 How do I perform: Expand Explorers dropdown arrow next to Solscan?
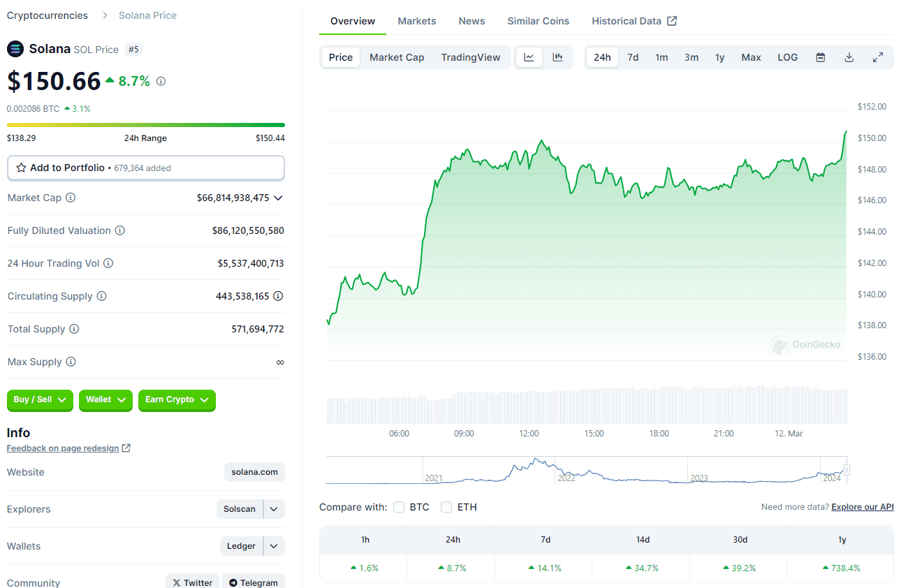pyautogui.click(x=275, y=509)
